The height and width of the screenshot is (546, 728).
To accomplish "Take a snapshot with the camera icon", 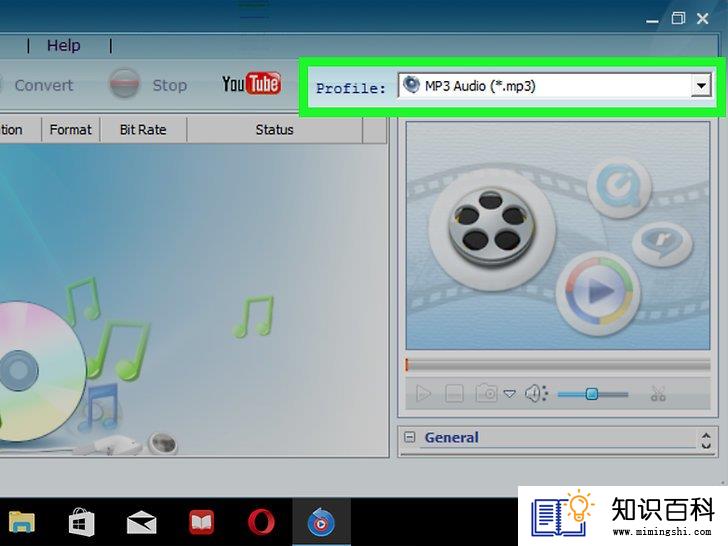I will coord(486,393).
